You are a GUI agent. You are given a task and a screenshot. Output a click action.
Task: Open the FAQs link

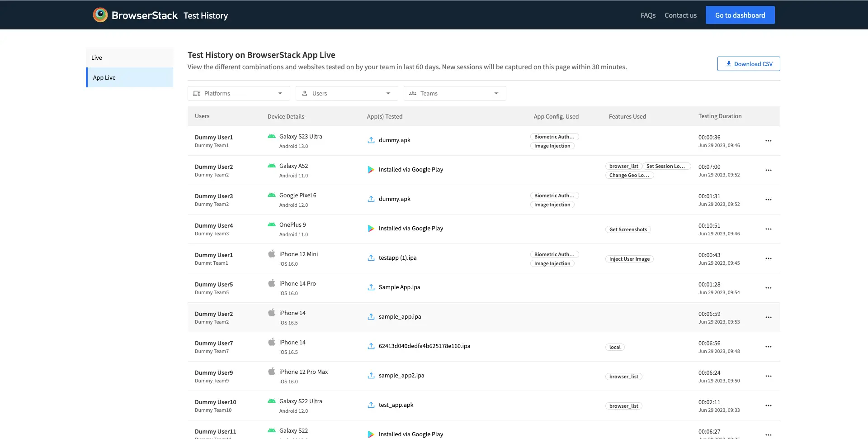click(648, 15)
